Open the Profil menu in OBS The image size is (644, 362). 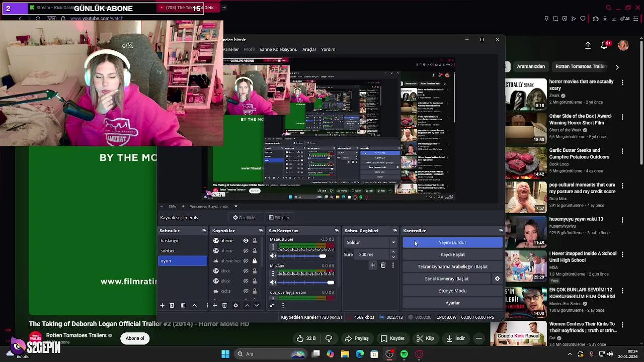point(249,49)
